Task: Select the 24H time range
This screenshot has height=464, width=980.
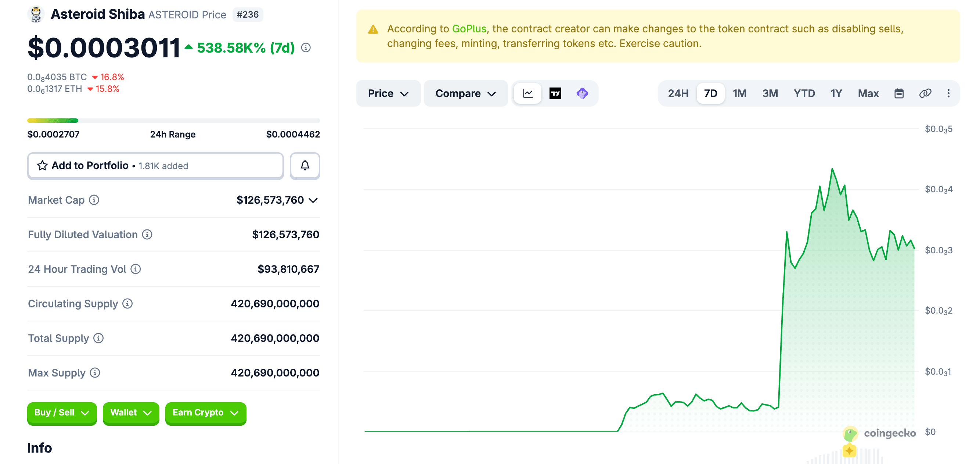Action: (x=678, y=93)
